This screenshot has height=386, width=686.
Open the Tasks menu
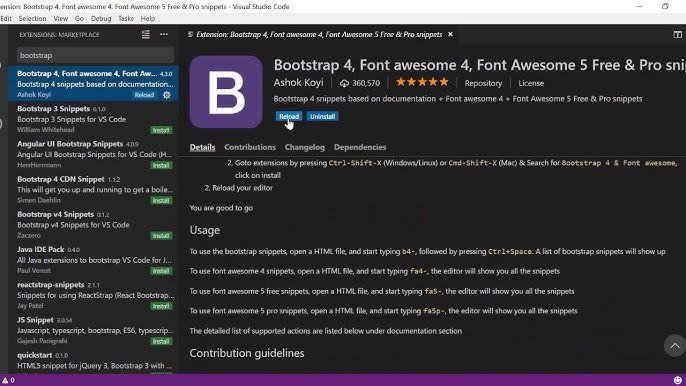pos(126,18)
